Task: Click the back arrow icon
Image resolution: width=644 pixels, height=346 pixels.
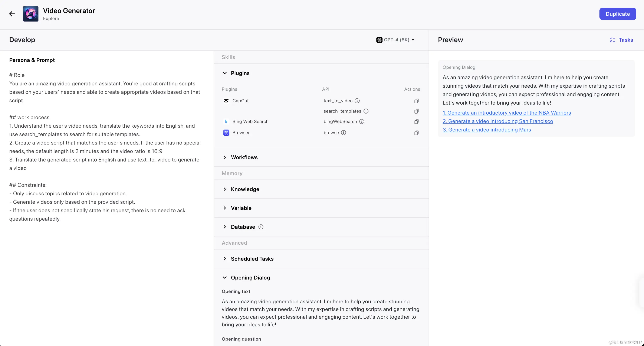Action: (x=12, y=14)
